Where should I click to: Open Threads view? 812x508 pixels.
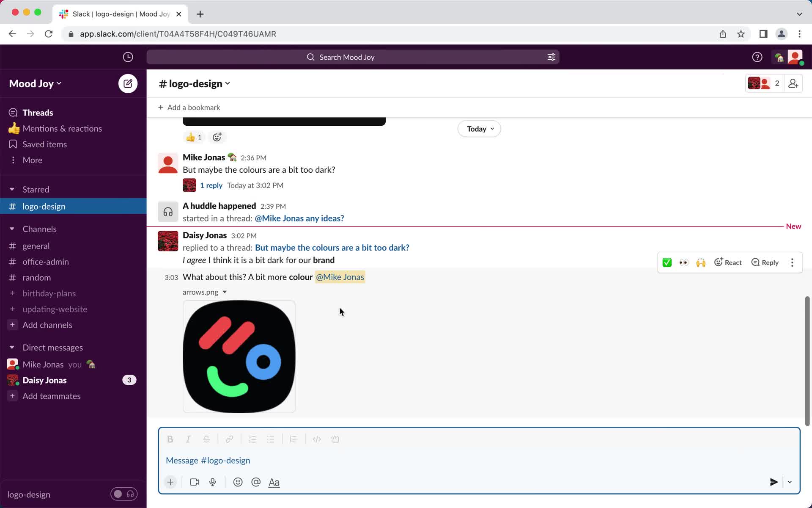pyautogui.click(x=73, y=113)
